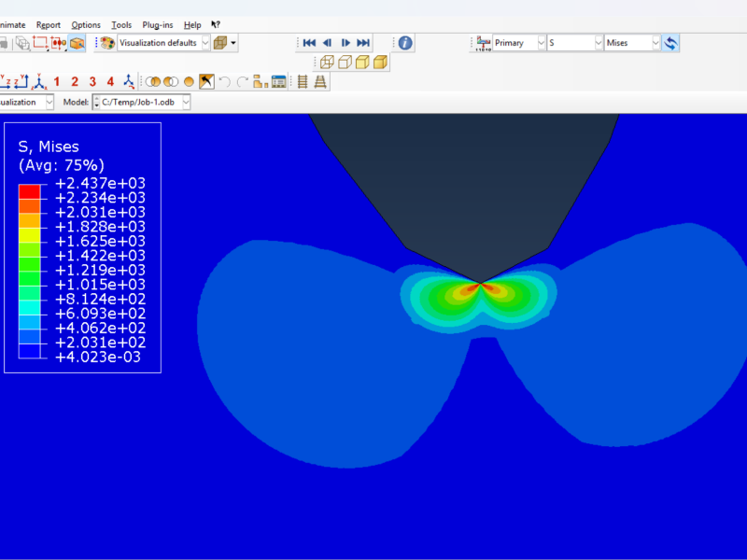Open the Visualization defaults dropdown

click(x=204, y=43)
